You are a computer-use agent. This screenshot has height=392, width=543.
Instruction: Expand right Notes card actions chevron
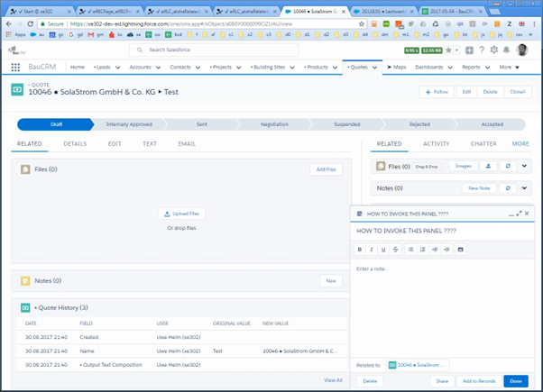coord(524,188)
